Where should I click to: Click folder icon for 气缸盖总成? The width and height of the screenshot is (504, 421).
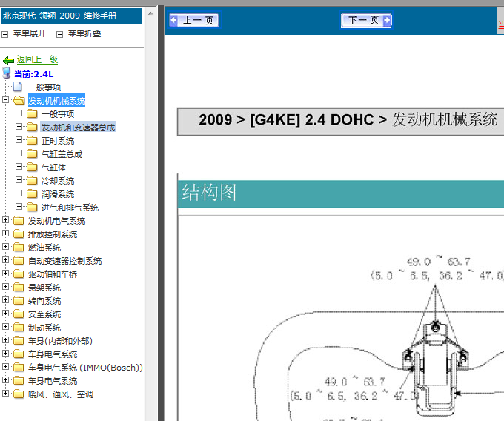32,154
